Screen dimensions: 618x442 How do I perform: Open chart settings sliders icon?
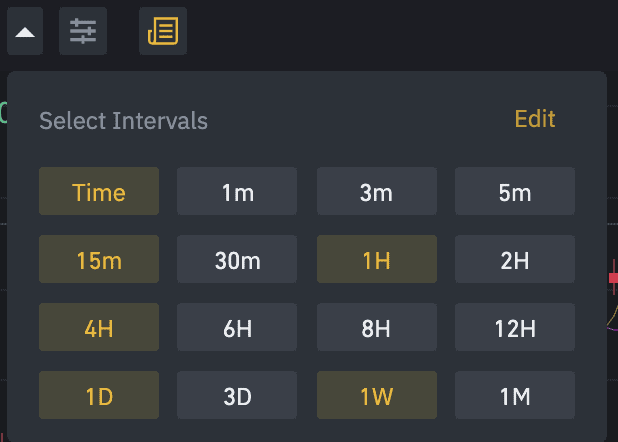click(83, 31)
